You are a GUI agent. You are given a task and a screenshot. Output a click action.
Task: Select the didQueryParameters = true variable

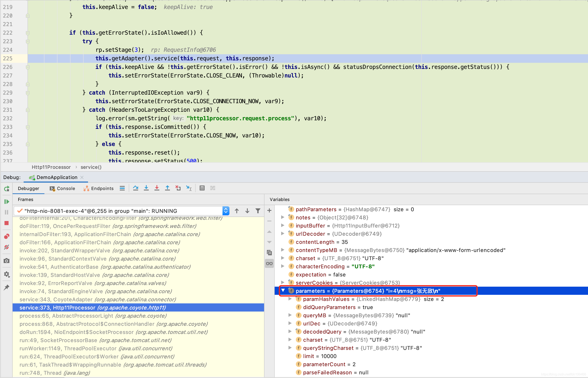pyautogui.click(x=431, y=307)
